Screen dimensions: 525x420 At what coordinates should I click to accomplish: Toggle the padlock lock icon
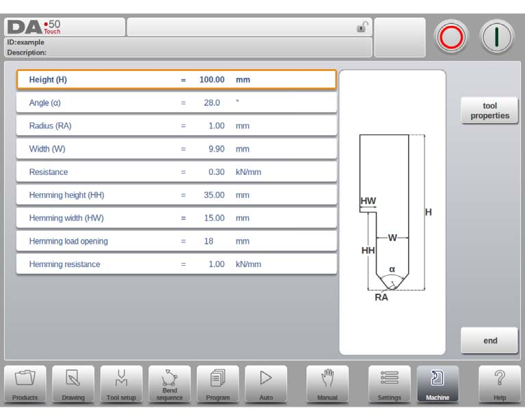coord(362,27)
